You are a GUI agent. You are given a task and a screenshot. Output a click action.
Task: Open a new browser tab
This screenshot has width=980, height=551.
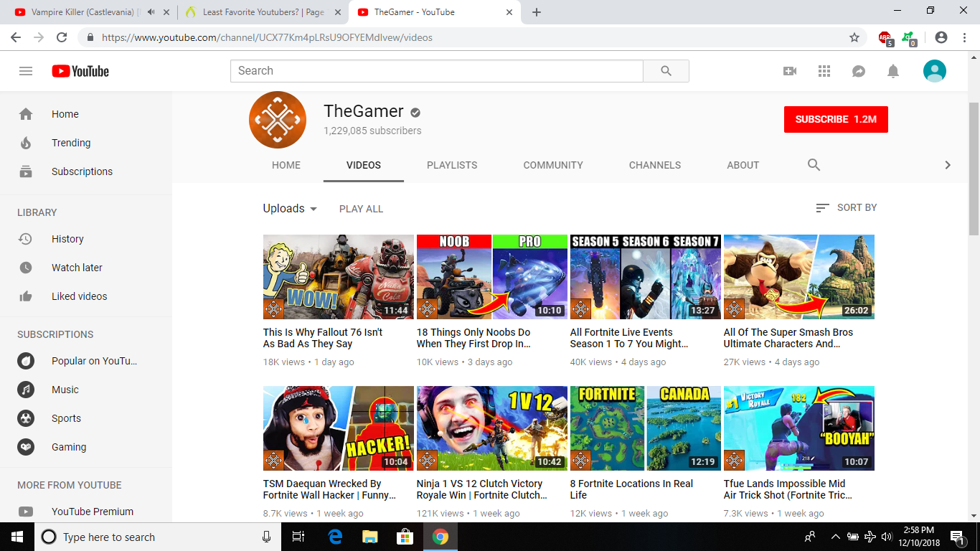click(537, 12)
